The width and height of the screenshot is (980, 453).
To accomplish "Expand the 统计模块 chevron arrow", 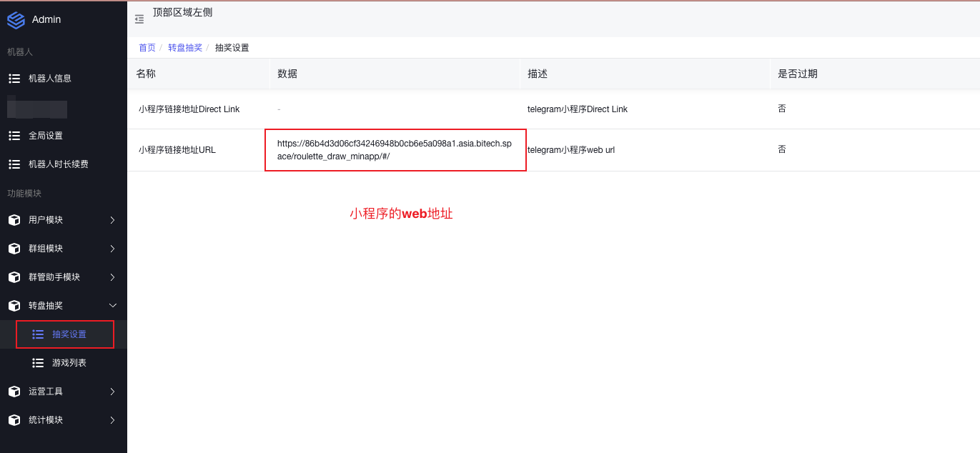I will 112,420.
